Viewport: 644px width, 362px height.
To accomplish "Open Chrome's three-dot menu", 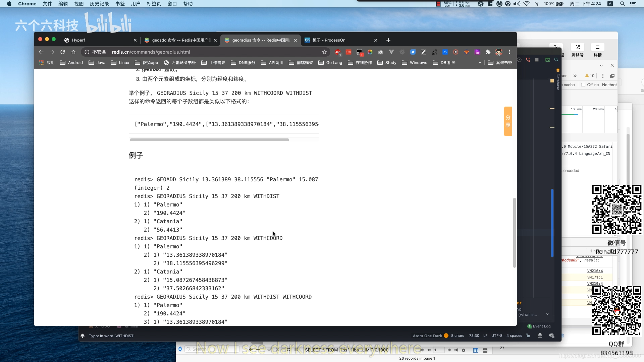I will coord(509,52).
